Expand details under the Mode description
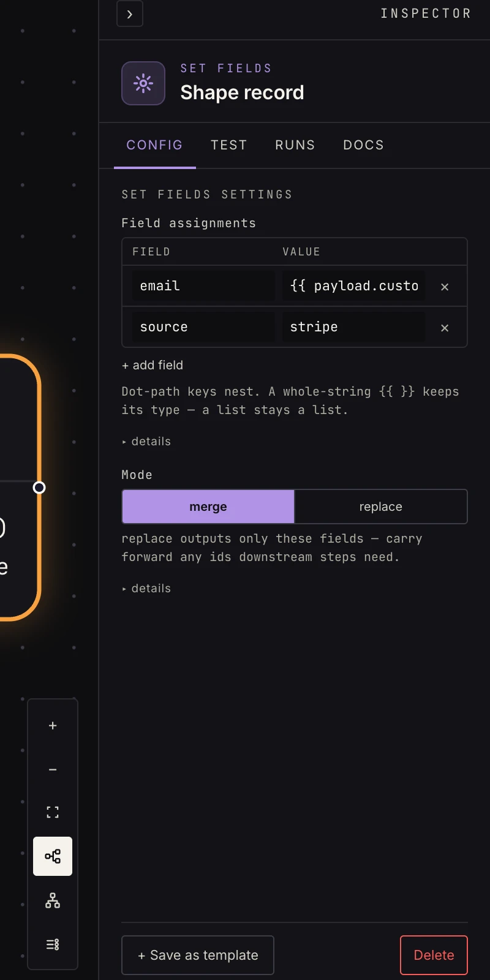The image size is (490, 980). tap(146, 589)
